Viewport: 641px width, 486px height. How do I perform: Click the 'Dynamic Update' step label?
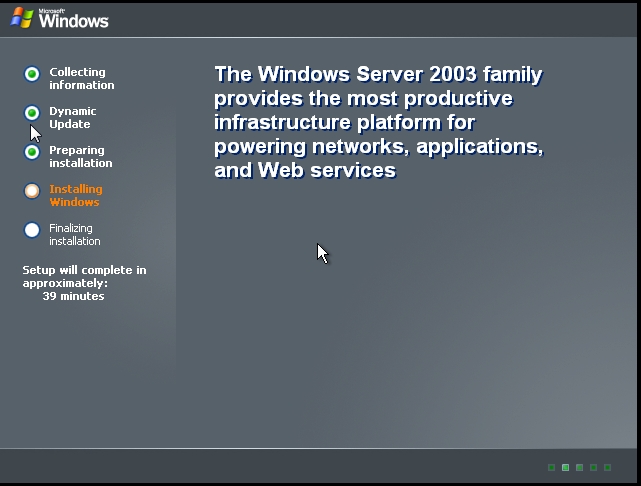click(73, 117)
